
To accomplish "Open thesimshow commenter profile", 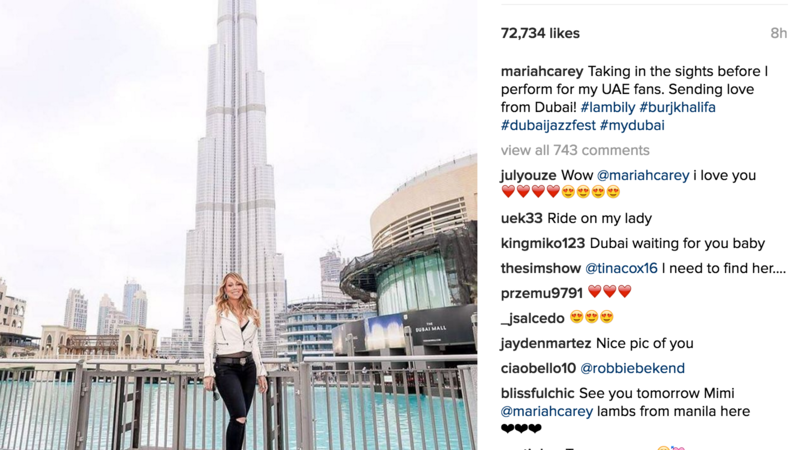I will point(541,268).
